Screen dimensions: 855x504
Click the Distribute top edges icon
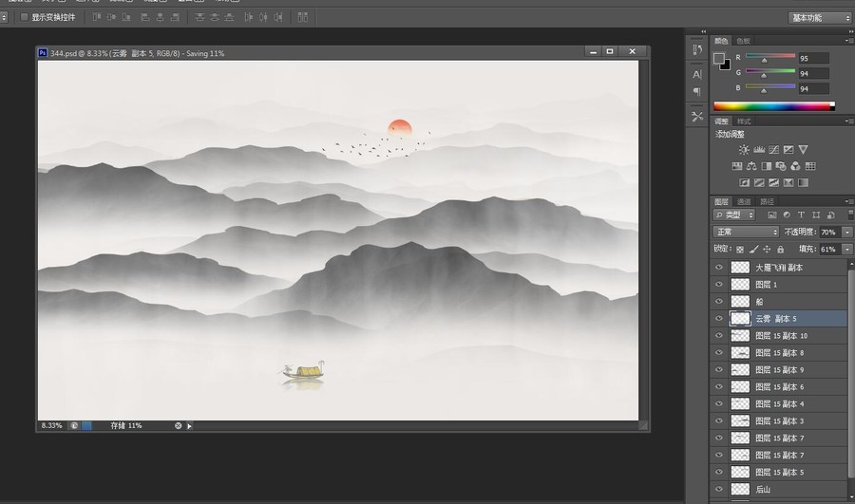(x=200, y=17)
